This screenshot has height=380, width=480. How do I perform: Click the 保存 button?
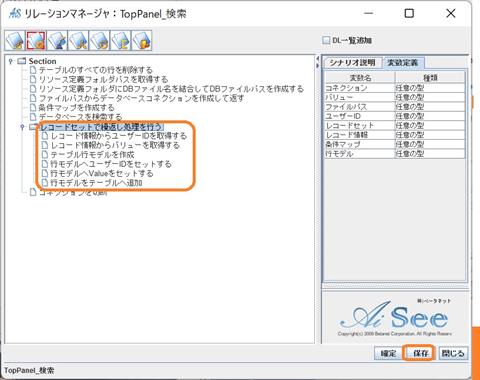tap(420, 353)
